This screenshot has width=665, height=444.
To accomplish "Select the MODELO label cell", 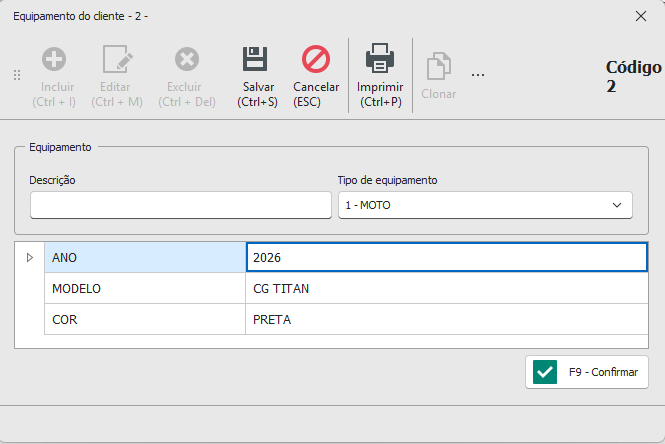I will coord(145,288).
